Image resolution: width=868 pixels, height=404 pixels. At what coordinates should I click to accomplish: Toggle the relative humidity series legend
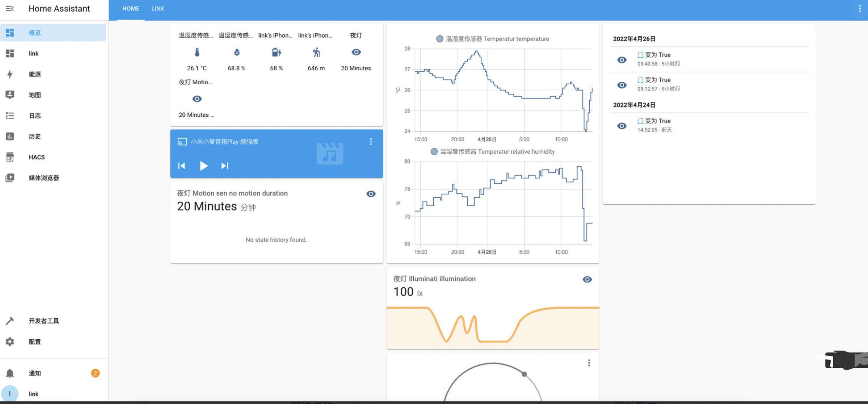click(493, 152)
